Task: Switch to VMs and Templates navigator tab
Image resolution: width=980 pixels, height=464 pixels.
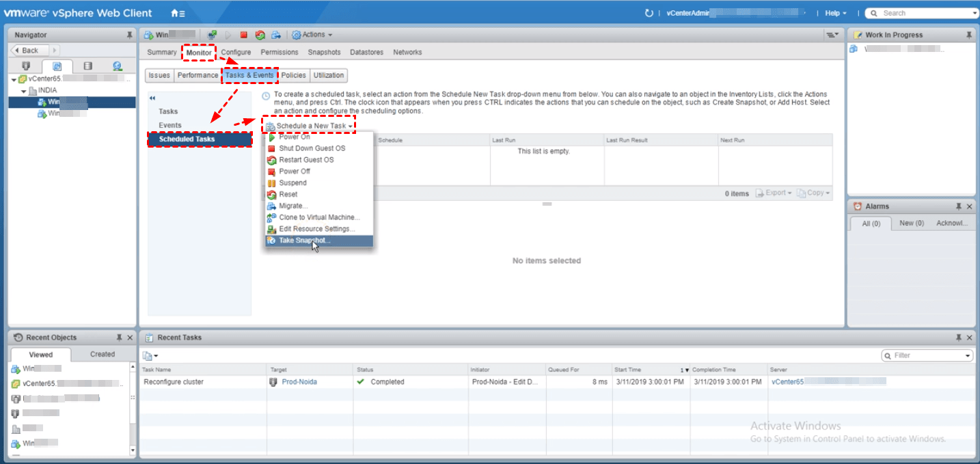Action: coord(57,66)
